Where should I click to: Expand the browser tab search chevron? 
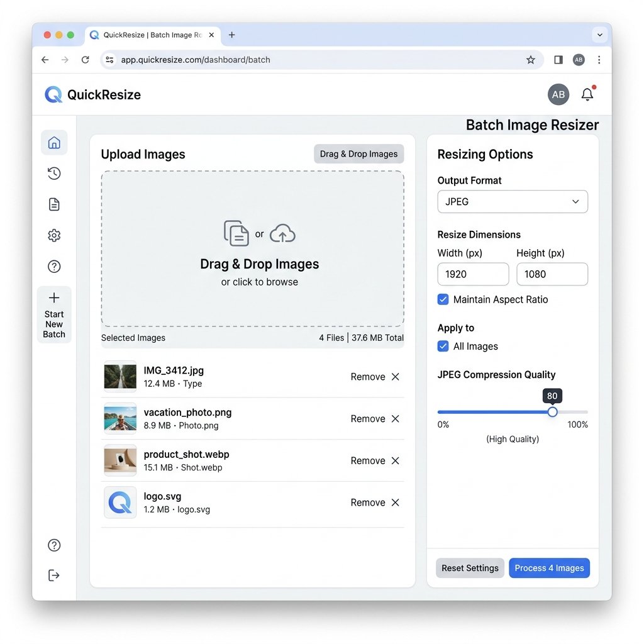[599, 35]
